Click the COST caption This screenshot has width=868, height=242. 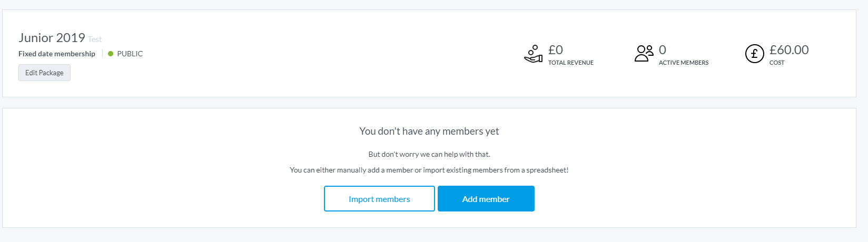776,63
